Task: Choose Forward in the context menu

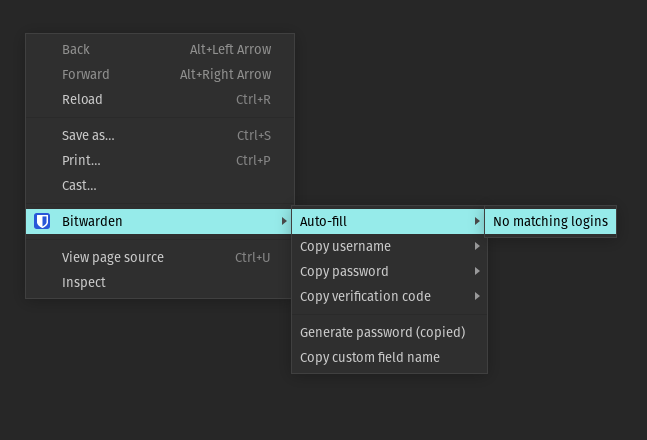Action: 160,74
